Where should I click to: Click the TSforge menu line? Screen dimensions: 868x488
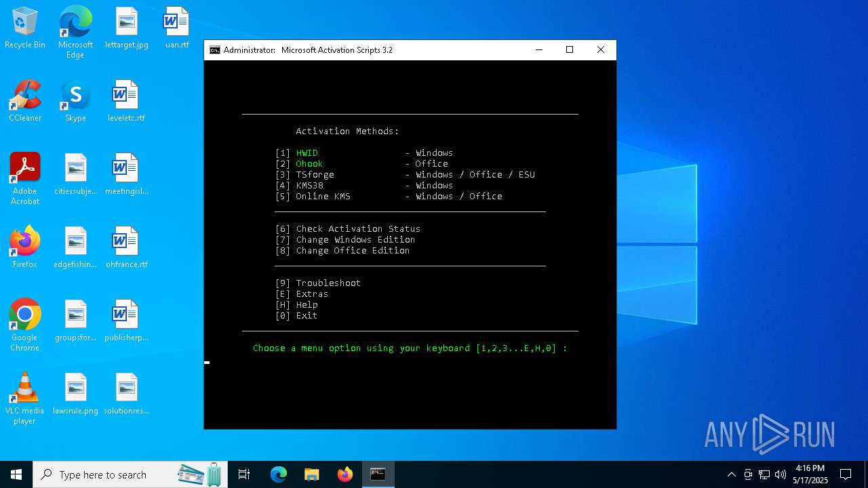tap(405, 175)
